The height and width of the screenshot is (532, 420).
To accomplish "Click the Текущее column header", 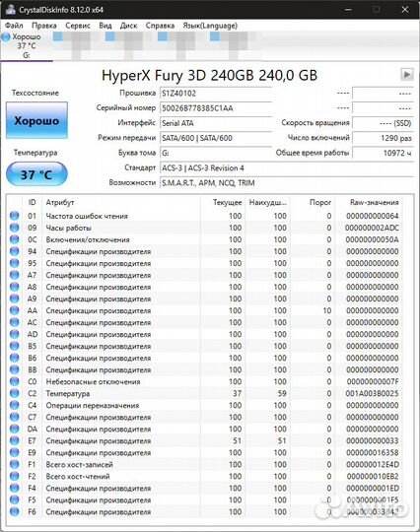I will (223, 203).
